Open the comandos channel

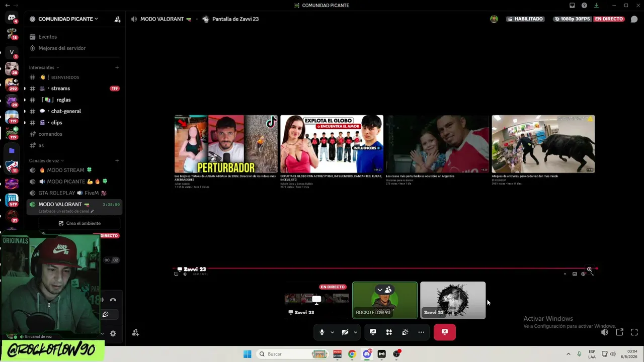tap(74, 134)
